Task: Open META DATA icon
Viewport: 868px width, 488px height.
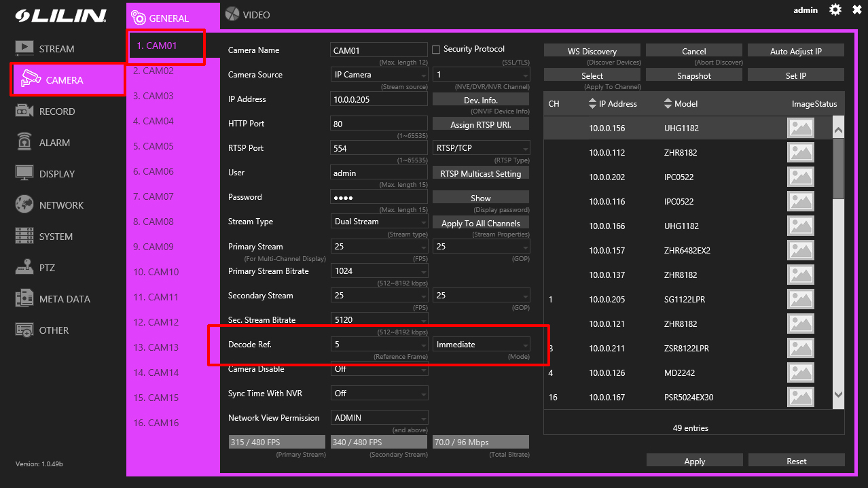Action: (24, 298)
